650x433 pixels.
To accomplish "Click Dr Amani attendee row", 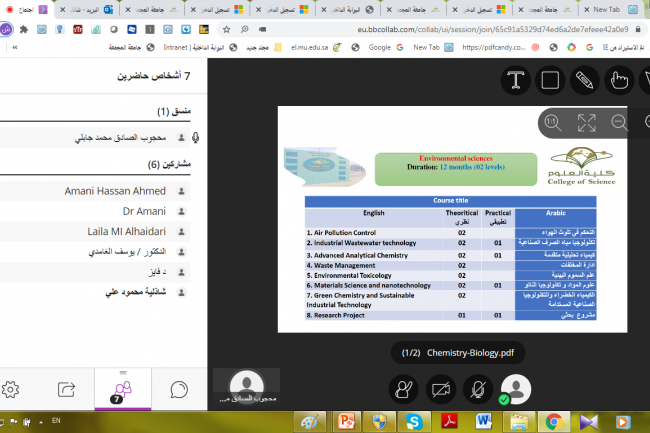I will (95, 211).
